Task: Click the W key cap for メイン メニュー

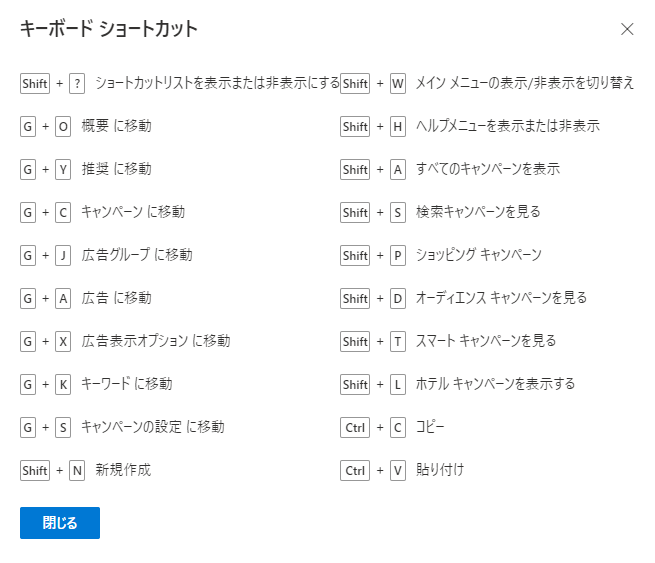Action: (397, 83)
